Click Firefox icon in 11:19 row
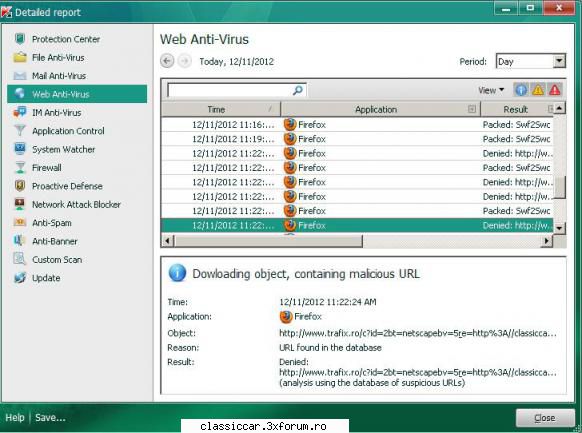 point(290,139)
